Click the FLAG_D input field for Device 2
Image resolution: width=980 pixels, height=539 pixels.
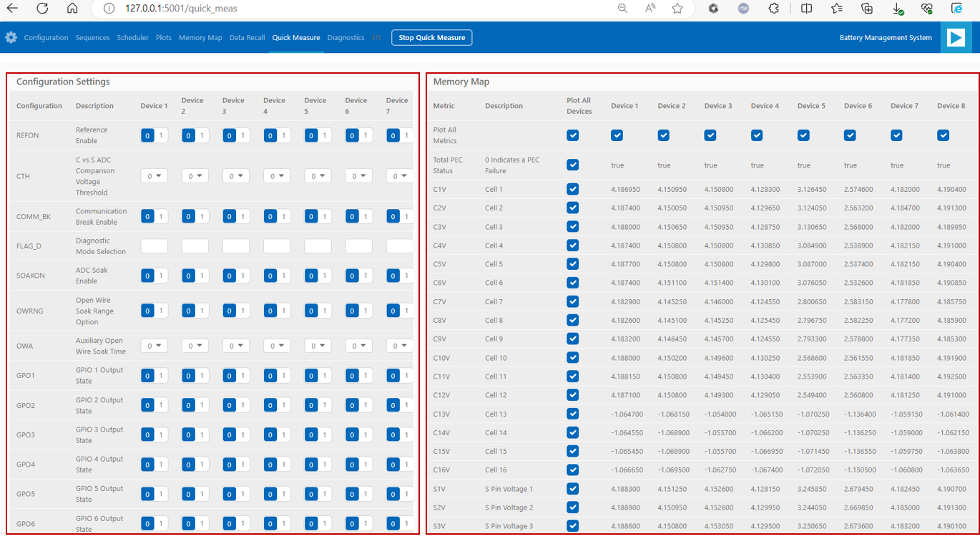click(x=195, y=245)
